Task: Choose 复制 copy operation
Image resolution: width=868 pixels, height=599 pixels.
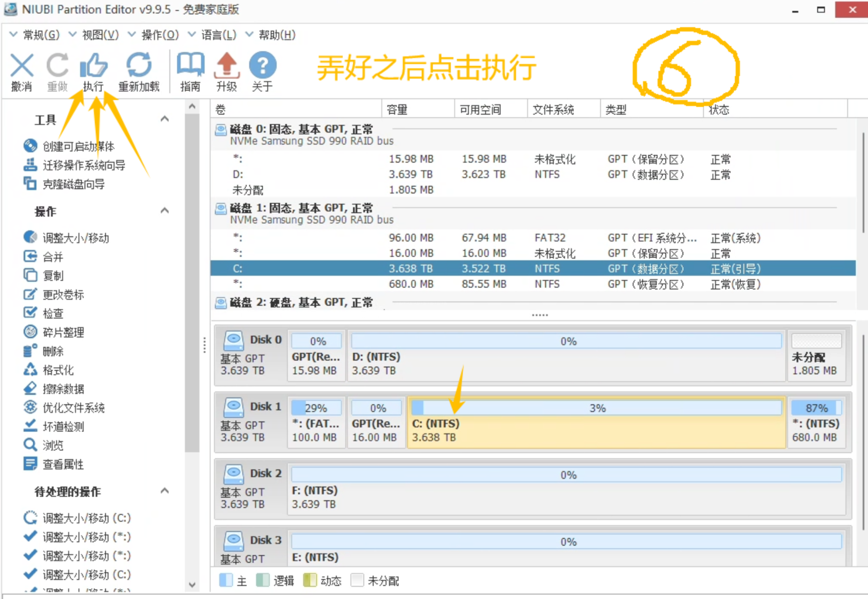Action: click(43, 276)
